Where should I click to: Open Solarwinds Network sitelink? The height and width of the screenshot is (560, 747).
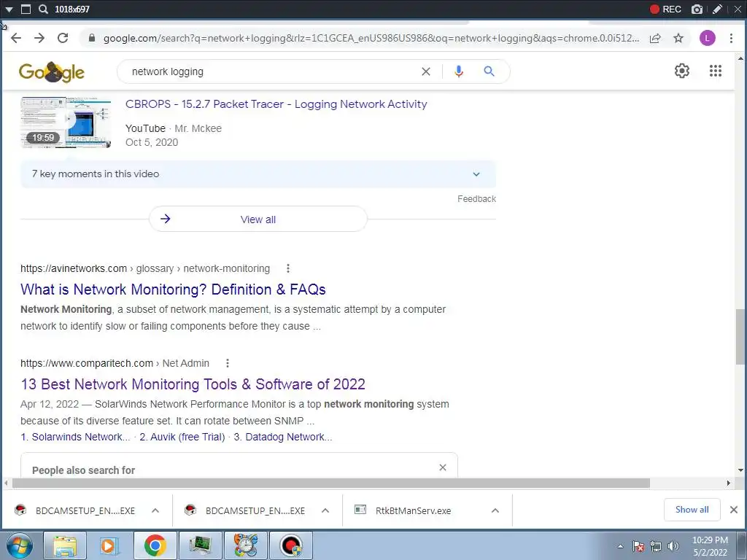[x=75, y=437]
